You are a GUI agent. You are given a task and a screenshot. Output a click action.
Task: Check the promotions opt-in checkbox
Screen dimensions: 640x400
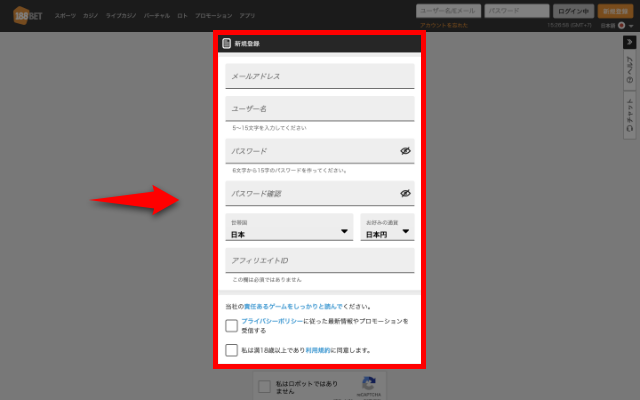(x=232, y=325)
